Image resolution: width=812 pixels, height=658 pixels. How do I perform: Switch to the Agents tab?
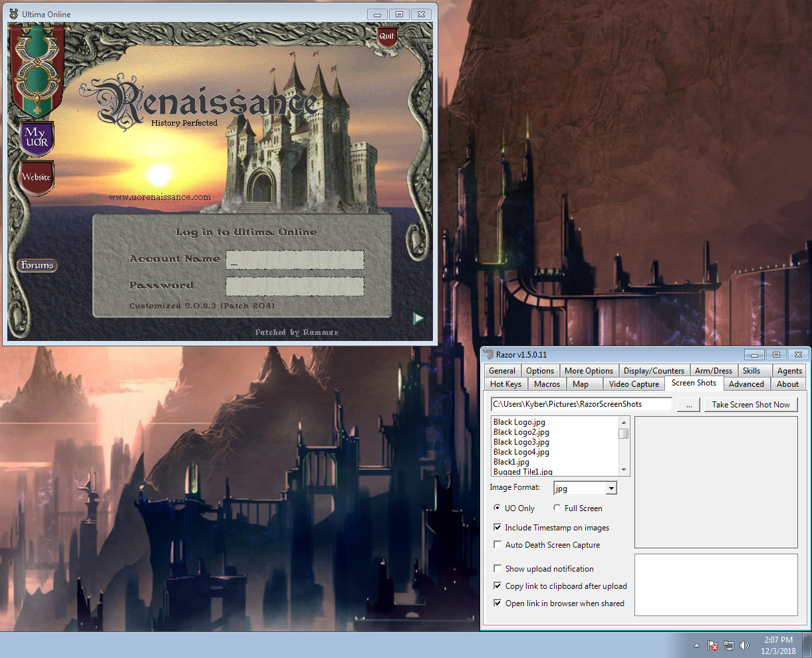[x=789, y=371]
